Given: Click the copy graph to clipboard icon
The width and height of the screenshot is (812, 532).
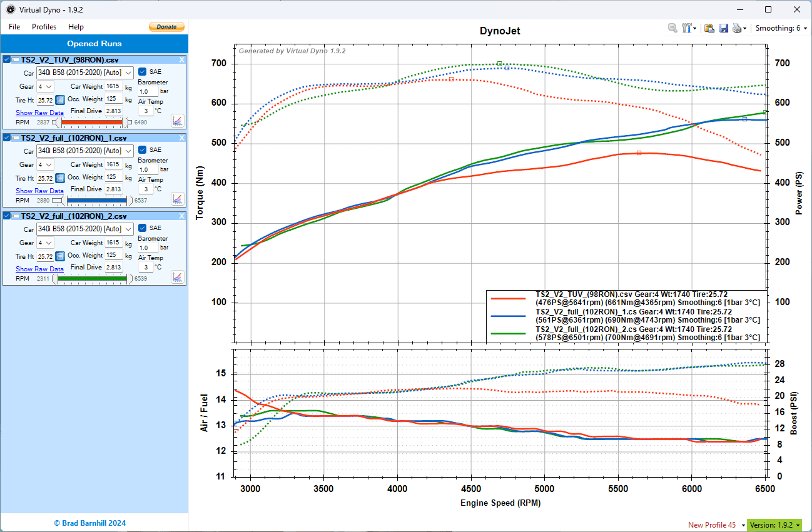Looking at the screenshot, I should [x=709, y=28].
